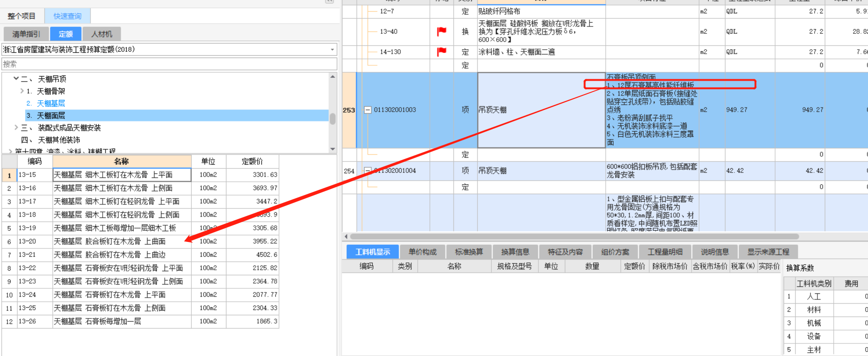Image resolution: width=868 pixels, height=356 pixels.
Task: Open the 特征及内容 tab
Action: pyautogui.click(x=565, y=252)
